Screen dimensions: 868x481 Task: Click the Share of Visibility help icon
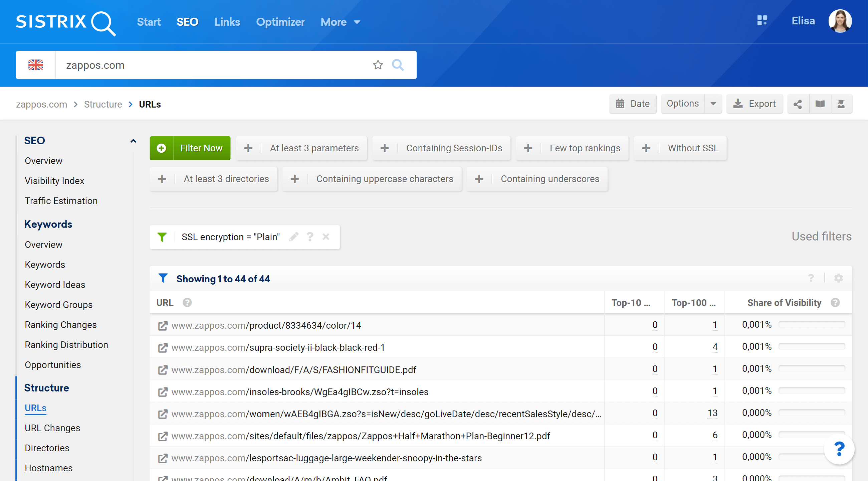tap(835, 303)
